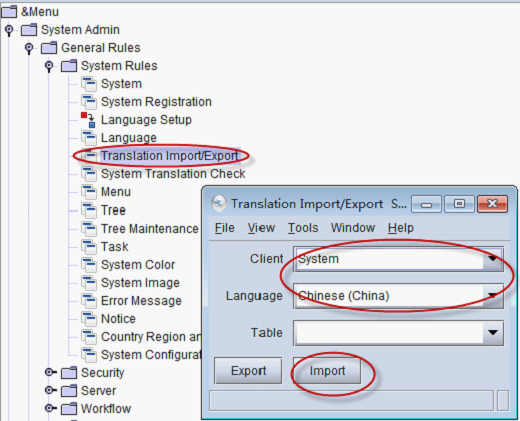Click the System Translation Check window icon
Image resolution: width=520 pixels, height=421 pixels.
pos(89,174)
